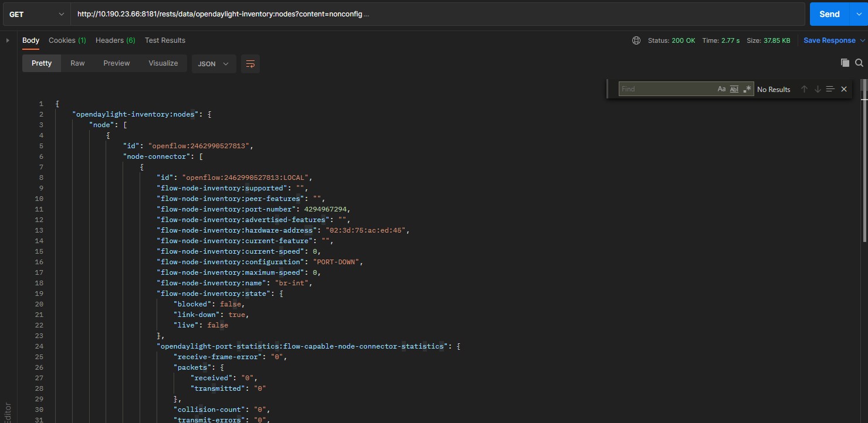The height and width of the screenshot is (423, 868).
Task: Open the Headers (6) tab
Action: pyautogui.click(x=116, y=40)
